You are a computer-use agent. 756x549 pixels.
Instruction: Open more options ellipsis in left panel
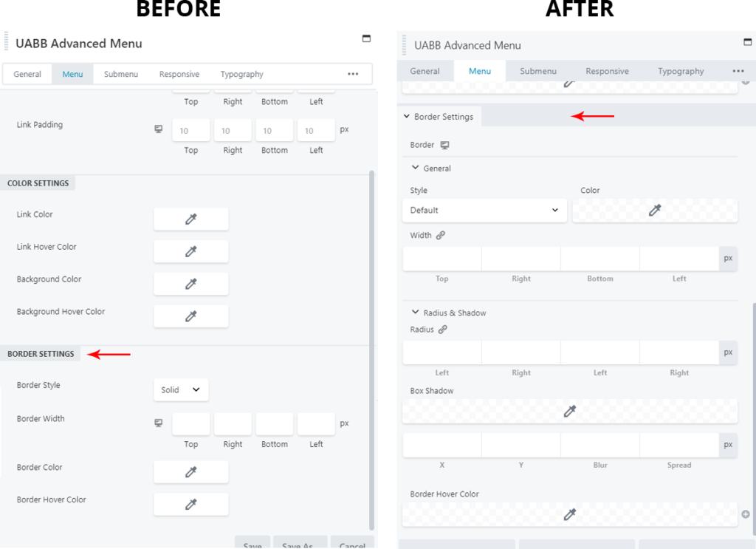353,75
